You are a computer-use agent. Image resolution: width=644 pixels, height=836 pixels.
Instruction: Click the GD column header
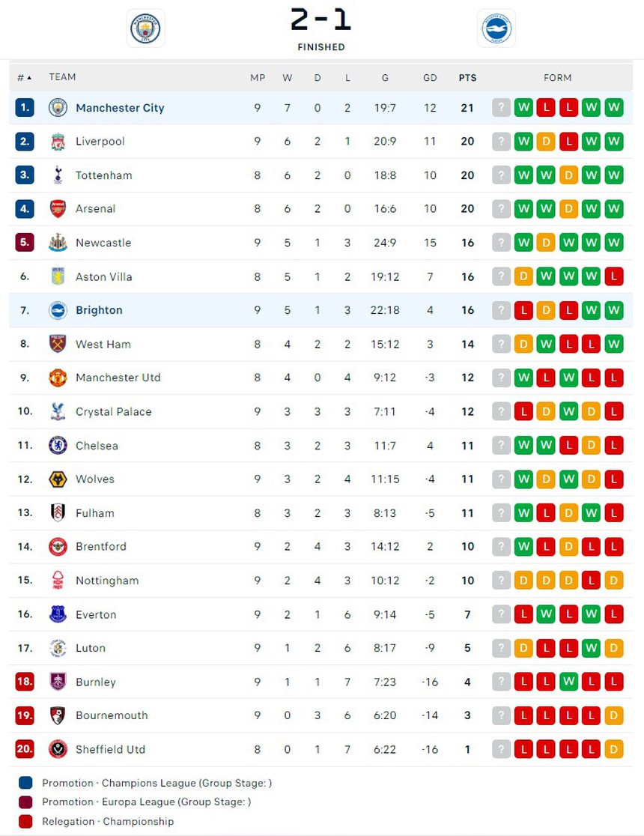pos(430,77)
